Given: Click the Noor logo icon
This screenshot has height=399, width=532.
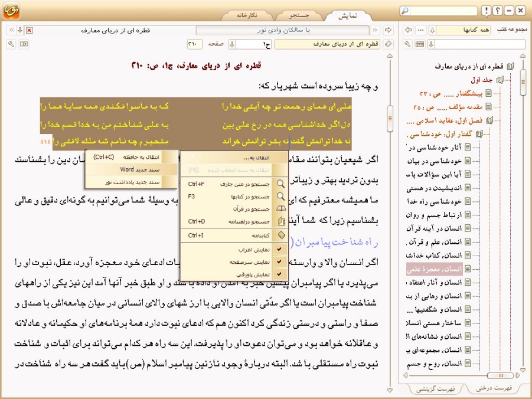Looking at the screenshot, I should tap(12, 10).
